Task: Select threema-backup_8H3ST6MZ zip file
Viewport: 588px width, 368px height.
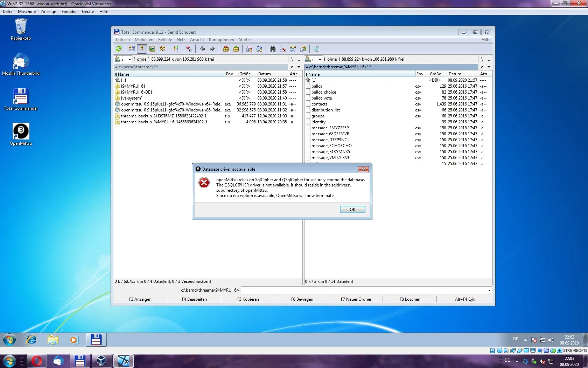Action: (208, 116)
